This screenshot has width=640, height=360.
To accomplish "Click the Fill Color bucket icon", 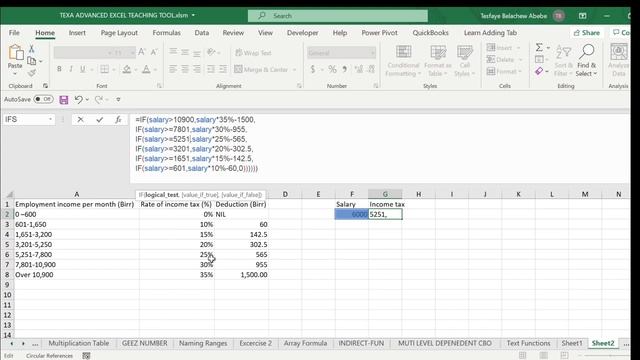I will [x=127, y=69].
